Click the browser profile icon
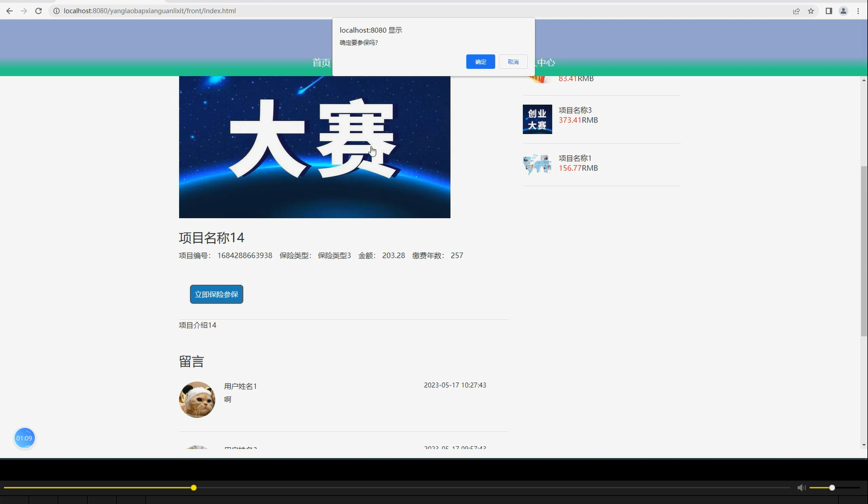868x504 pixels. [x=843, y=10]
